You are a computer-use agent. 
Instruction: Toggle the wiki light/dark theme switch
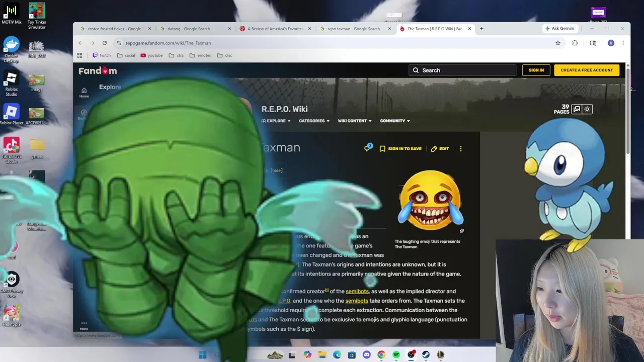pyautogui.click(x=587, y=109)
